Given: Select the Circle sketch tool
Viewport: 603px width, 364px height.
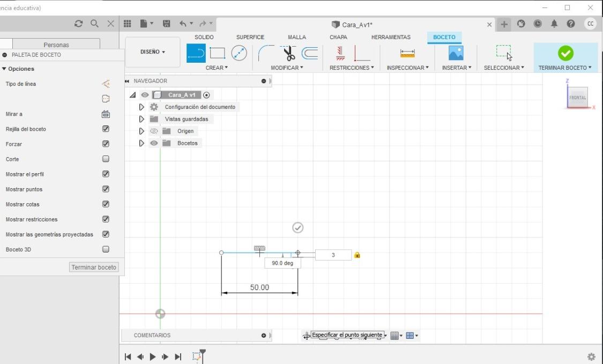Looking at the screenshot, I should click(239, 53).
